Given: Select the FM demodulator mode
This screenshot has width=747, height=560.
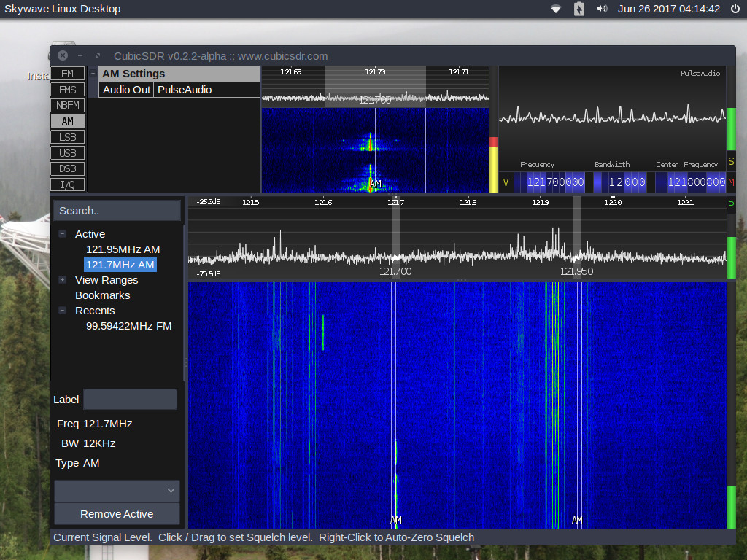Looking at the screenshot, I should coord(67,74).
